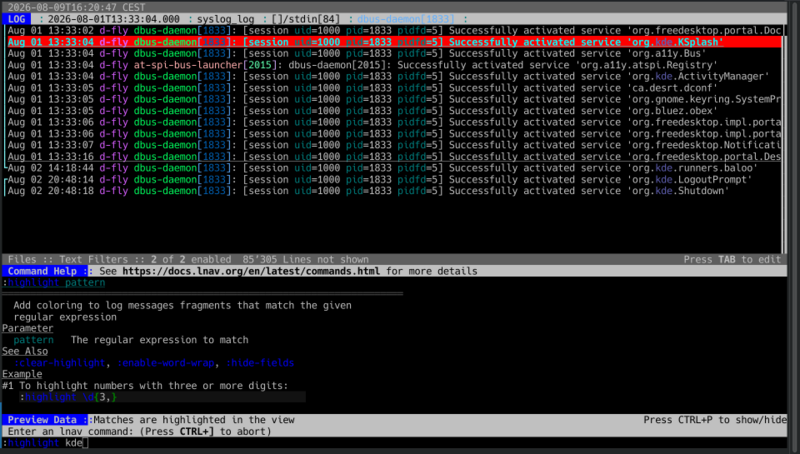Click the []/stdin[84] breadcrumb
Image resolution: width=800 pixels, height=454 pixels.
click(305, 19)
